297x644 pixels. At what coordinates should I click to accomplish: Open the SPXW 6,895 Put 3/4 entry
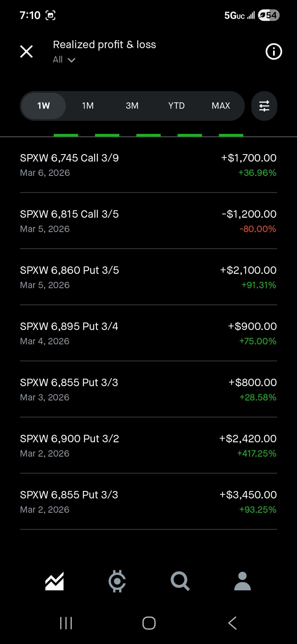pos(148,333)
